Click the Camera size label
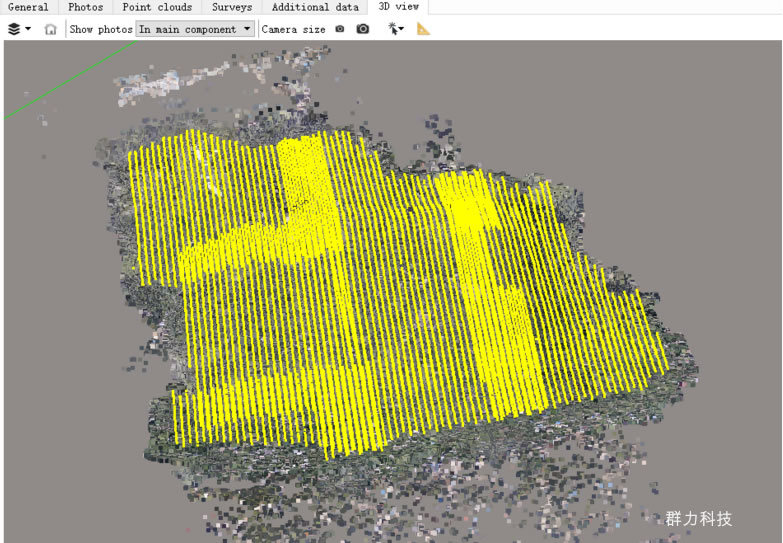The image size is (783, 543). [x=293, y=29]
